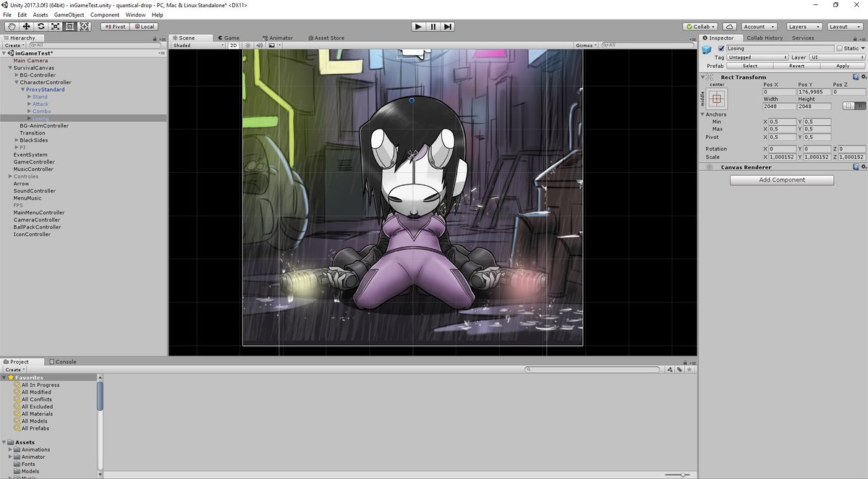Click the prefab Revert button

point(796,66)
